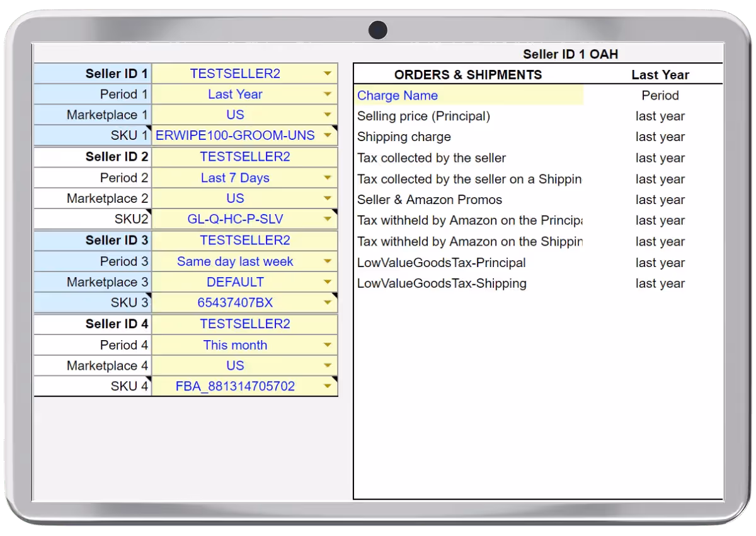Click last year value beside LowValueGoodsTax-Shipping

tap(660, 283)
